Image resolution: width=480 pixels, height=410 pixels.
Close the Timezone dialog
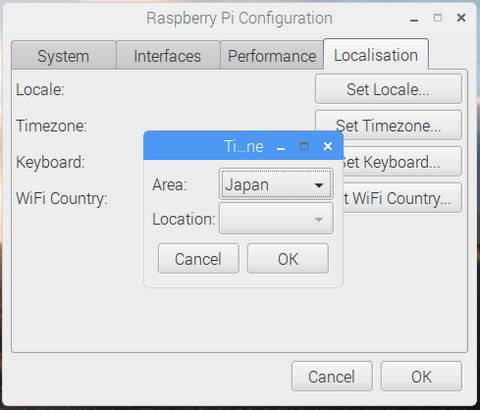(x=328, y=146)
